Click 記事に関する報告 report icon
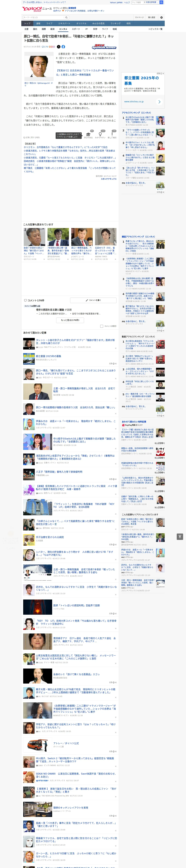The height and width of the screenshot is (868, 186). pos(31,137)
